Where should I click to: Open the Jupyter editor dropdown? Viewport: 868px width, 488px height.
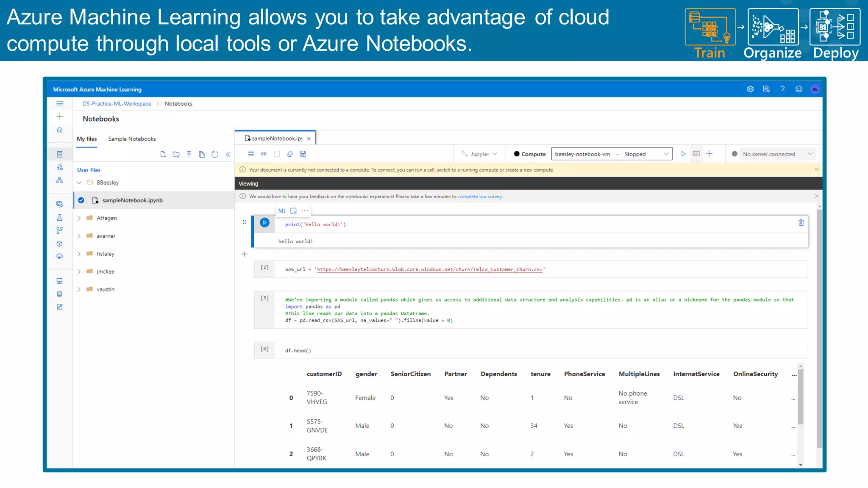point(479,154)
